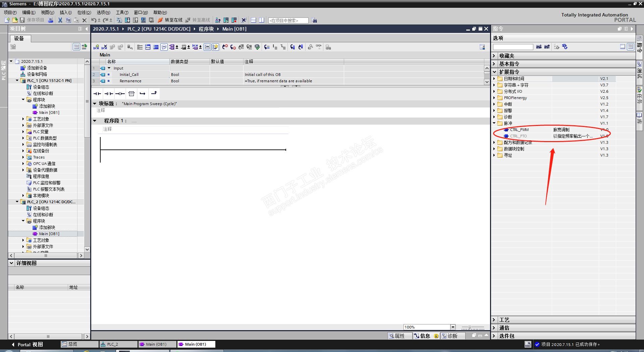Click the new project icon in toolbar
Screen dimensions: 644x352
point(7,20)
